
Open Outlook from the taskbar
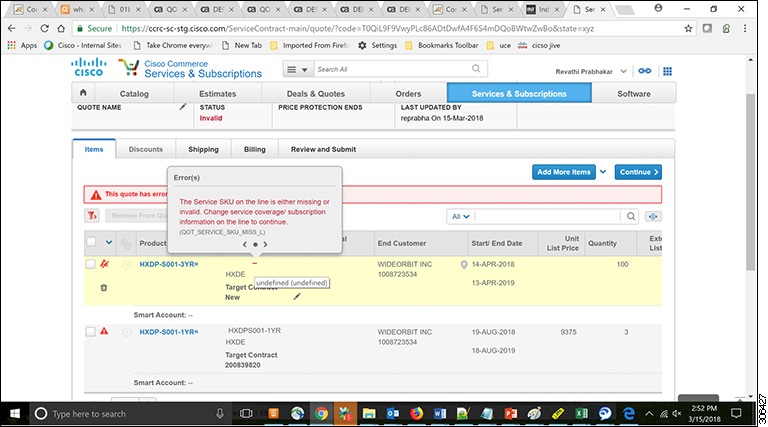point(393,414)
